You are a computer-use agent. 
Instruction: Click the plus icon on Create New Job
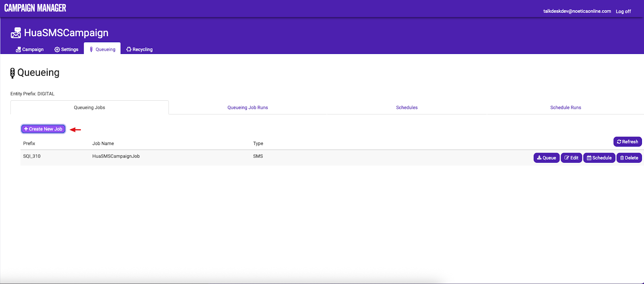click(x=26, y=129)
